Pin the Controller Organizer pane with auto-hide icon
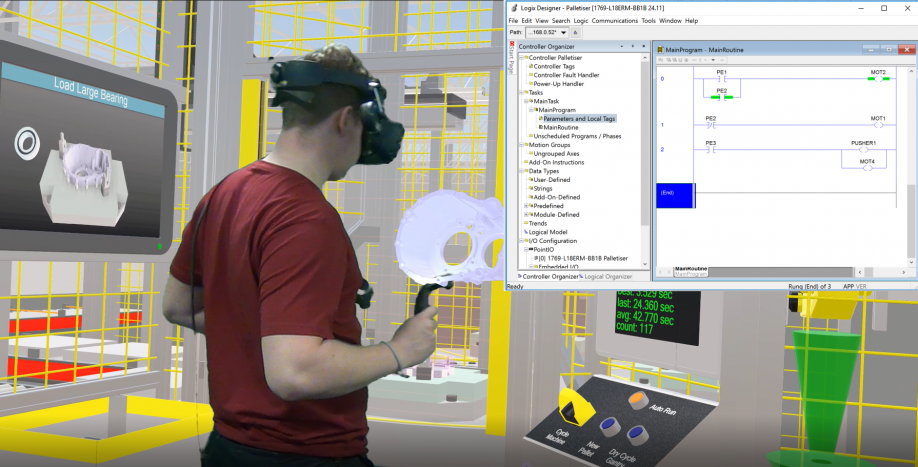 633,46
